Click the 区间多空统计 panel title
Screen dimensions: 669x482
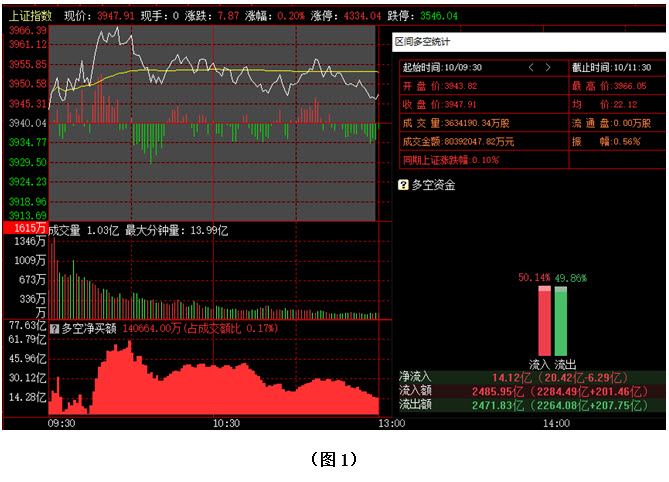pos(422,42)
